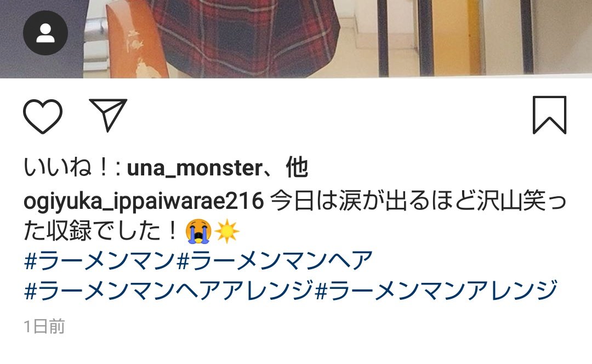Tap the paper plane share icon
The width and height of the screenshot is (592, 364).
coord(108,115)
